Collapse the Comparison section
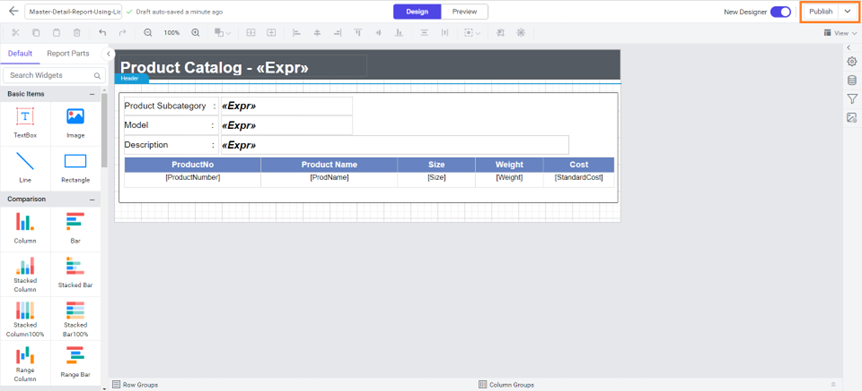This screenshot has width=862, height=391. [92, 199]
